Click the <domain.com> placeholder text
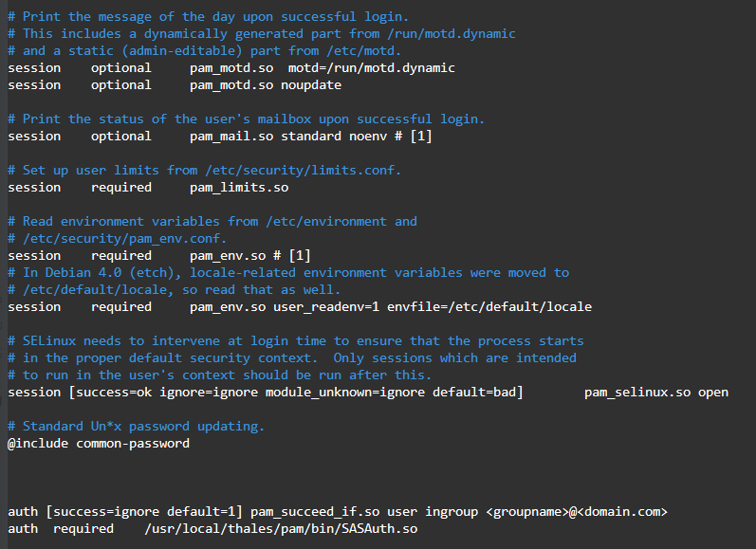756x549 pixels. pyautogui.click(x=621, y=511)
